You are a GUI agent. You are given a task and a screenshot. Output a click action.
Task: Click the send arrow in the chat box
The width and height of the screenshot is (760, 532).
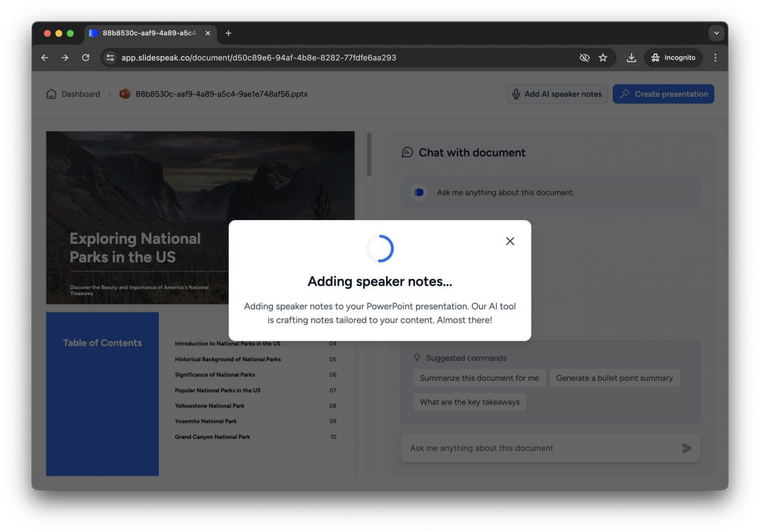coord(686,448)
